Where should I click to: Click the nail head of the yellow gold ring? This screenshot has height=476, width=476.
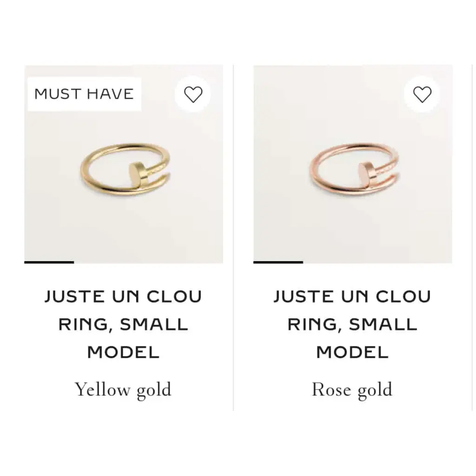(136, 174)
